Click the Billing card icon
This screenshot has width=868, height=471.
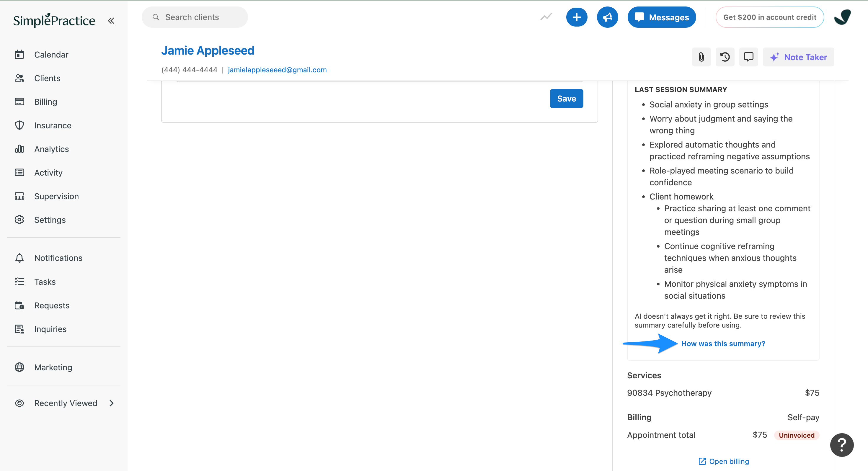click(x=19, y=102)
